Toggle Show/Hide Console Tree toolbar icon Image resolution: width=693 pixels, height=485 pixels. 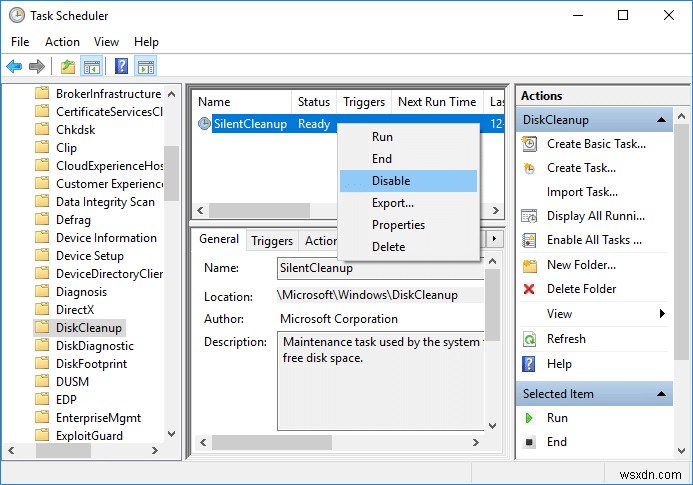(x=91, y=67)
